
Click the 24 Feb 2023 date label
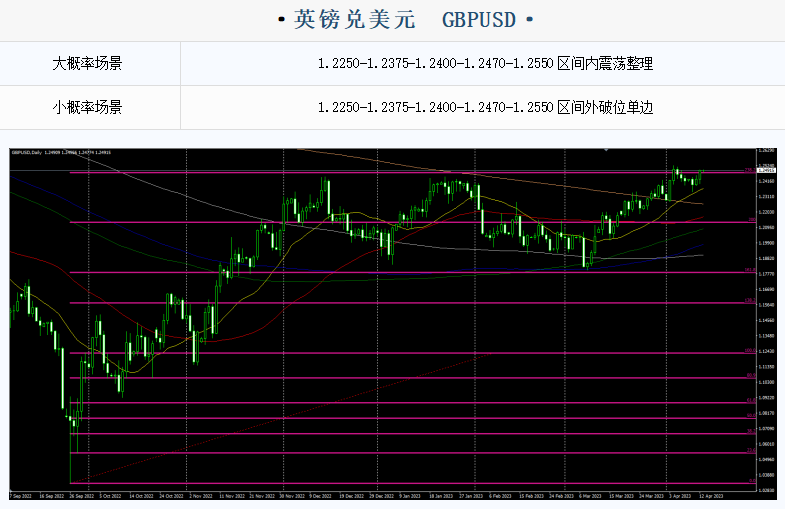tap(561, 496)
